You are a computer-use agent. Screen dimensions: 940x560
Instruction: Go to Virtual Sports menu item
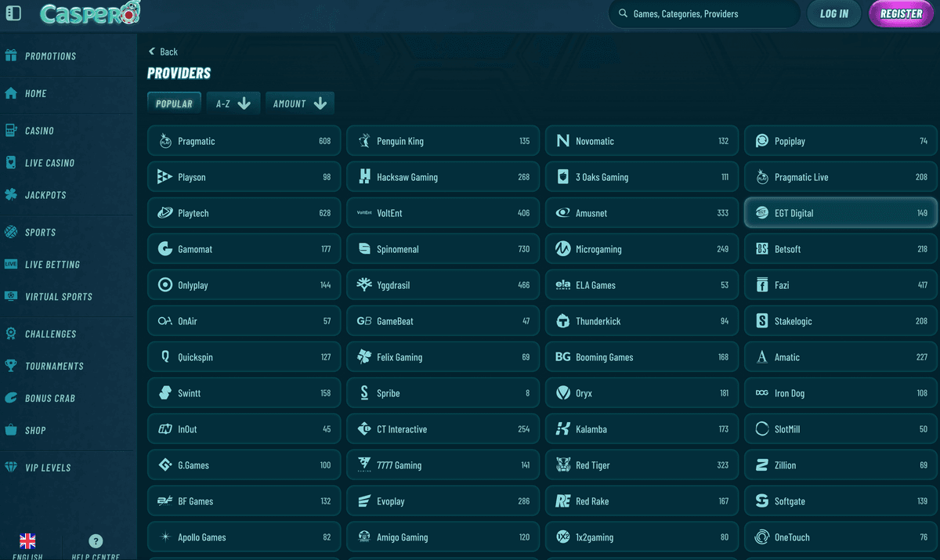click(x=58, y=297)
